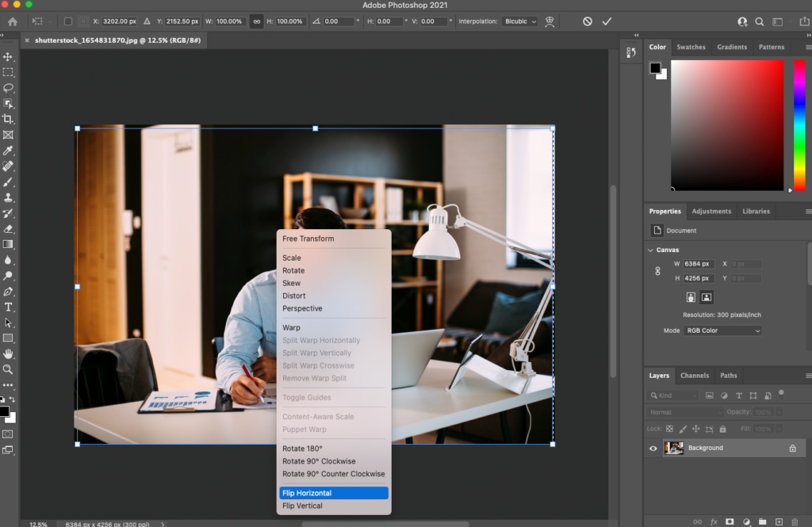Click the rainbow hue slider strip

pyautogui.click(x=799, y=124)
